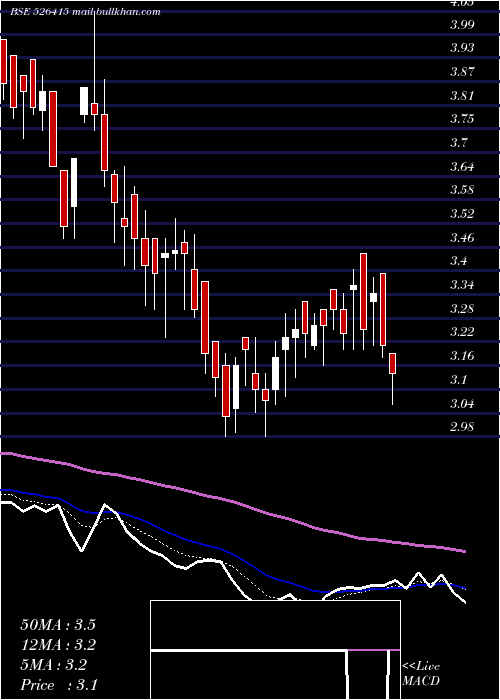The image size is (500, 700).
Task: Click the 3.1 price axis label
Action: pos(459,379)
